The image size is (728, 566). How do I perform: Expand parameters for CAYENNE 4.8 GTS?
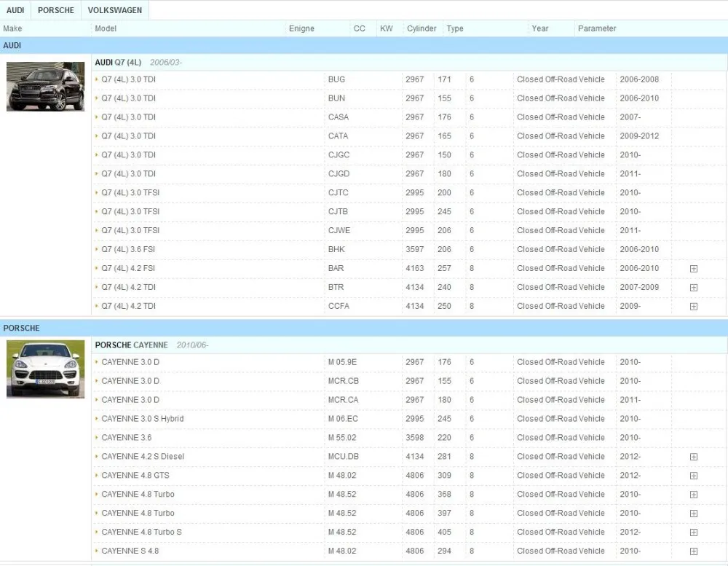click(x=694, y=476)
